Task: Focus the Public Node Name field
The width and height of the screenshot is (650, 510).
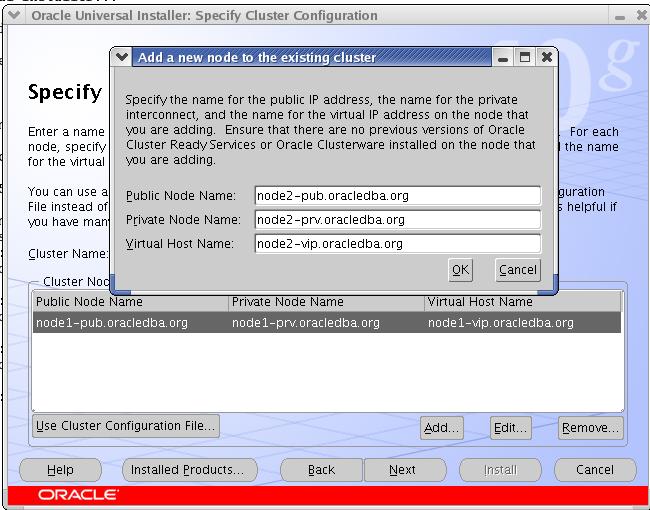Action: [398, 196]
